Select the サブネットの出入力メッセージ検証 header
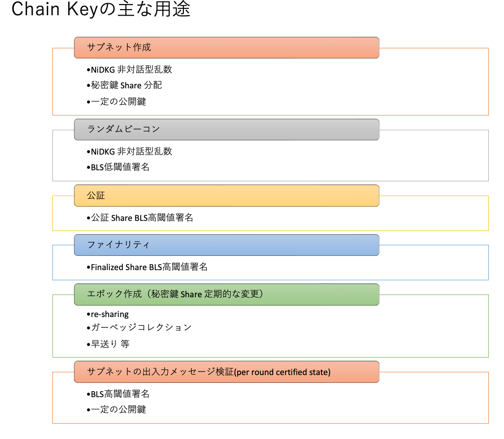This screenshot has width=504, height=439. (227, 372)
